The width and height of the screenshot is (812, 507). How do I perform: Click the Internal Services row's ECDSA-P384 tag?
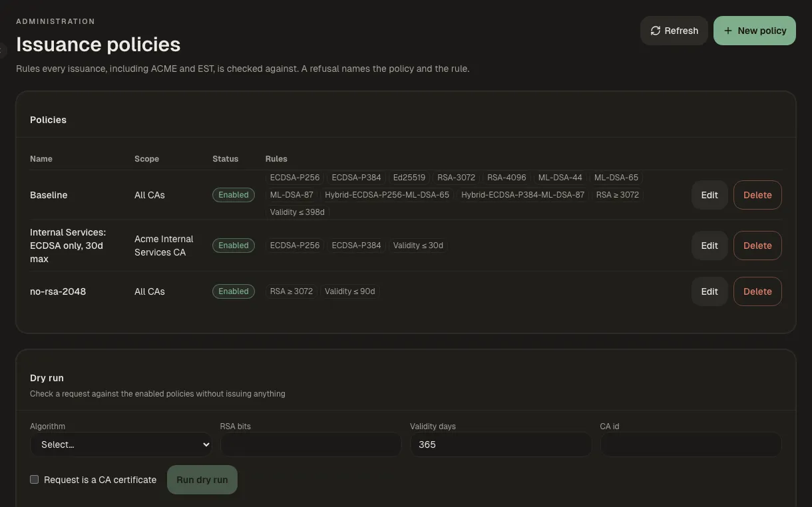click(357, 246)
